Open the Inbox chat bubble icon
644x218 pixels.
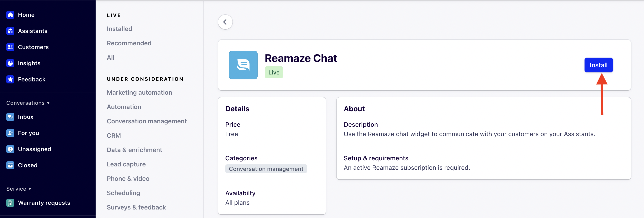coord(10,117)
